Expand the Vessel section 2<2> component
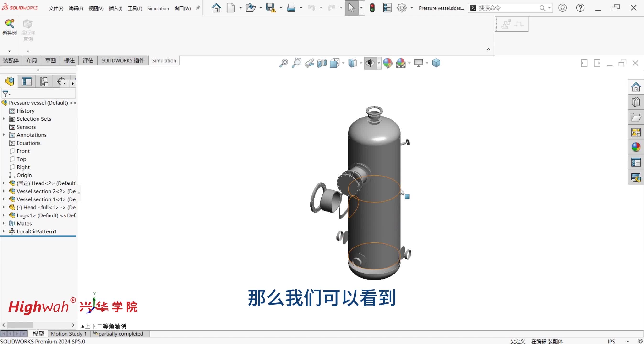Image resolution: width=644 pixels, height=344 pixels. coord(4,191)
